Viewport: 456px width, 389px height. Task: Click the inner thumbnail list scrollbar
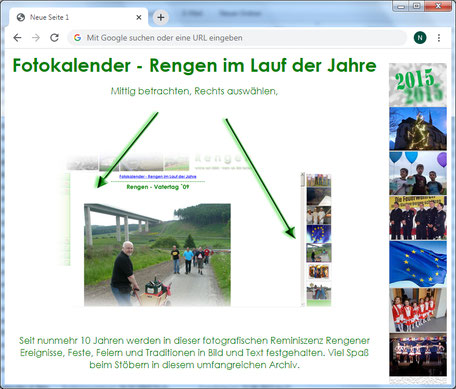(303, 239)
